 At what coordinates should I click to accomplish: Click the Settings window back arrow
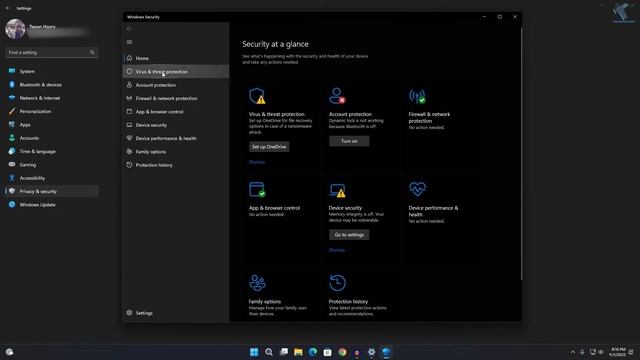[x=7, y=8]
